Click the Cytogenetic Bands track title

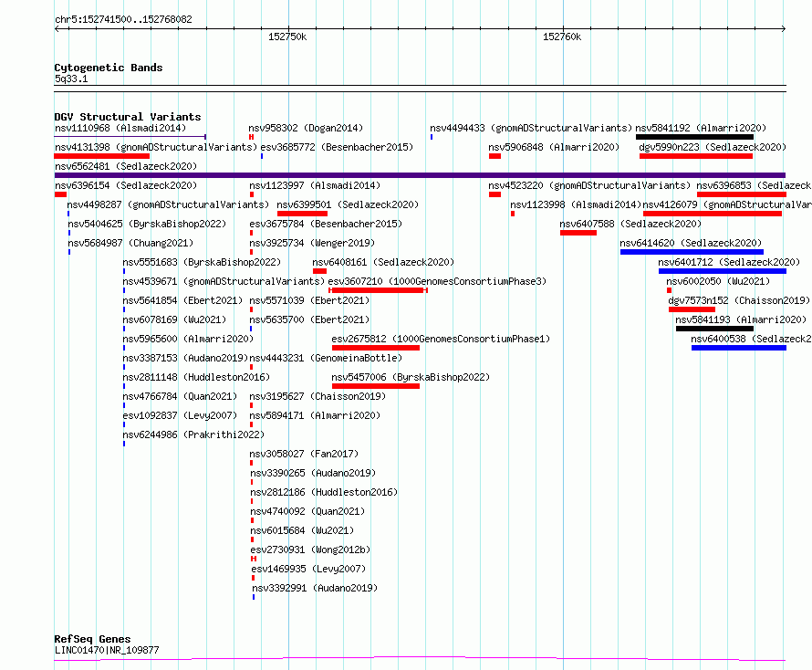109,68
